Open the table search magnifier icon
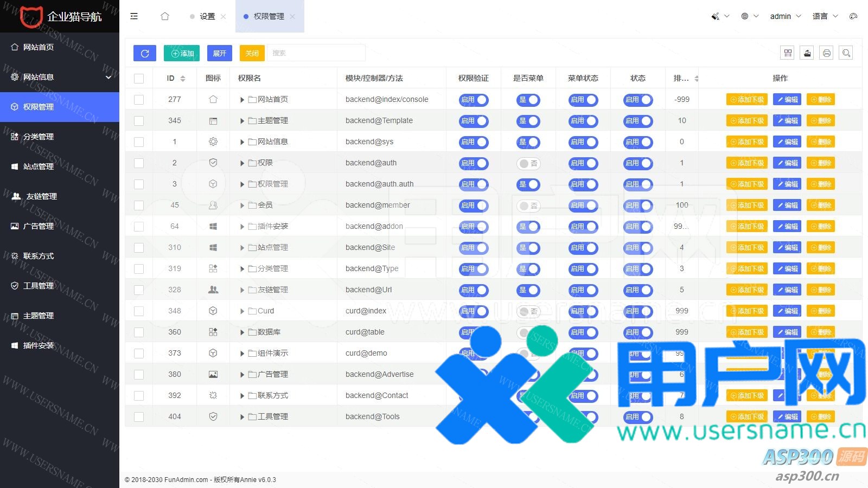The height and width of the screenshot is (488, 868). [x=846, y=53]
